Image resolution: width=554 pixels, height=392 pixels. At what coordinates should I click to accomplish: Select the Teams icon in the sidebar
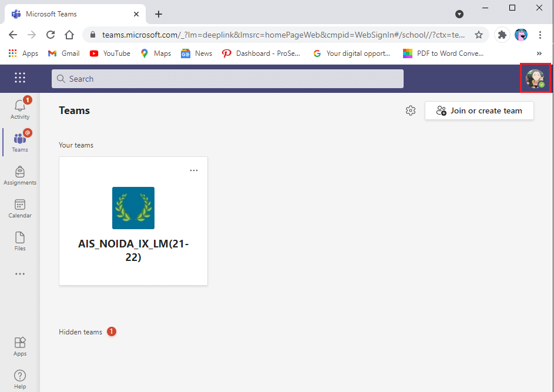pos(19,140)
